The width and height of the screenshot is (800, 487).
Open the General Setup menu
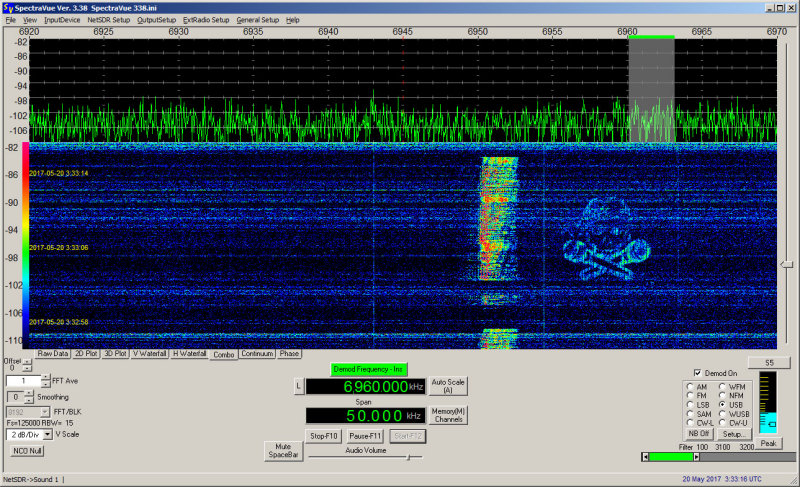point(258,20)
